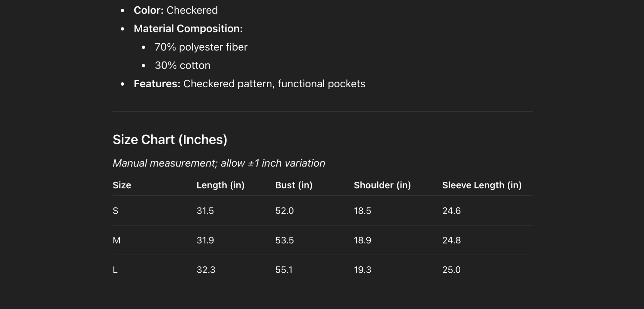644x309 pixels.
Task: Select the "Sleeve Length (in)" column header
Action: point(482,185)
